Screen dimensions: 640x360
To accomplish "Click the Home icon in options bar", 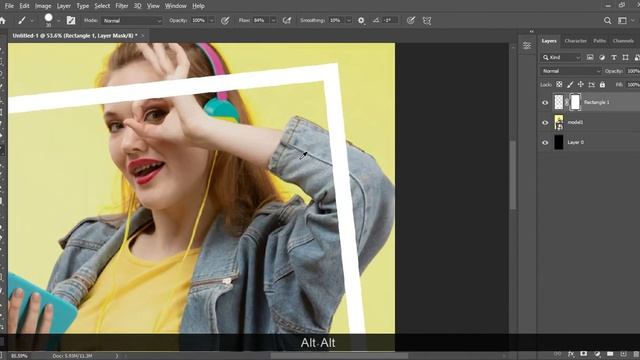I will tap(3, 20).
